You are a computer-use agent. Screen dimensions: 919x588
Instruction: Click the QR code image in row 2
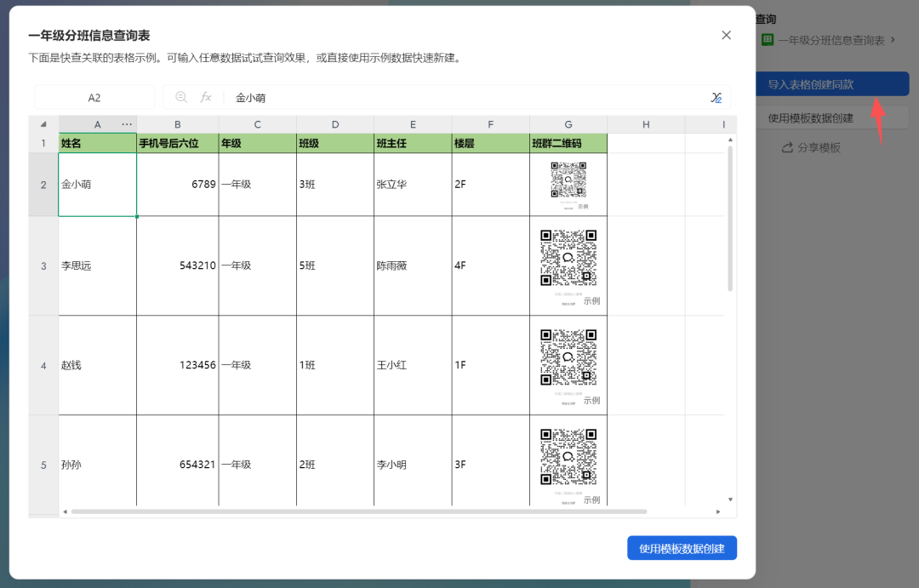(x=568, y=178)
